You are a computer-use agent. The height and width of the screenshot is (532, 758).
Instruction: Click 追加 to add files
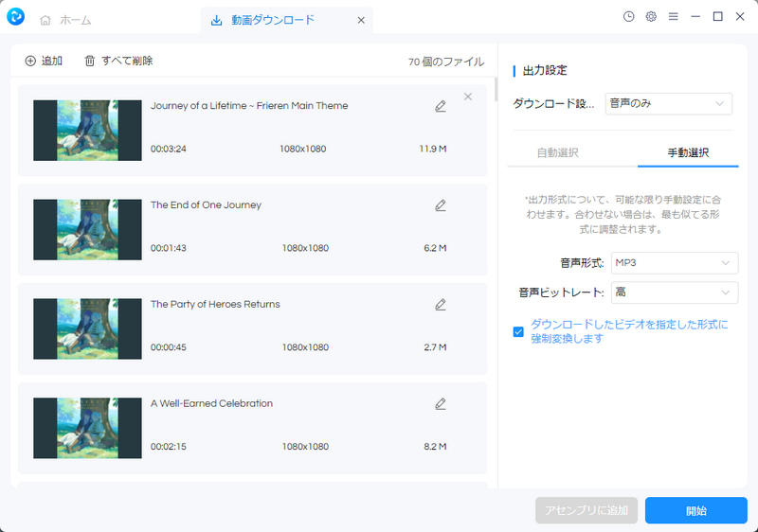click(44, 61)
